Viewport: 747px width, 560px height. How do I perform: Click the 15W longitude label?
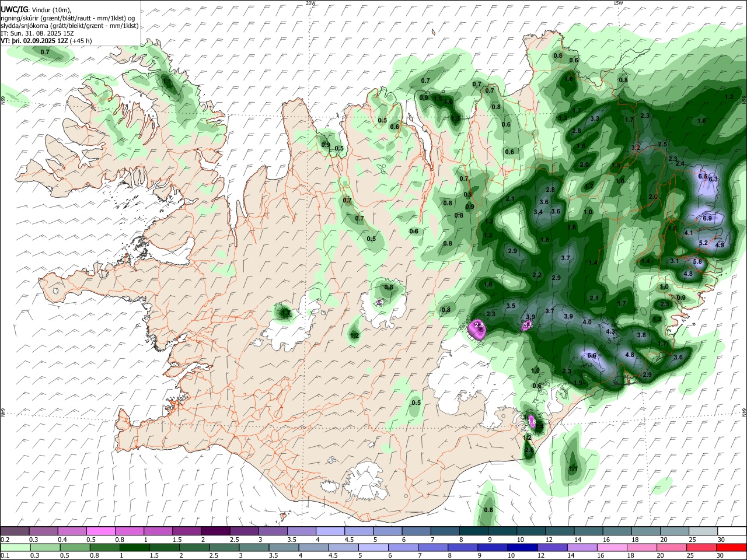coord(618,3)
